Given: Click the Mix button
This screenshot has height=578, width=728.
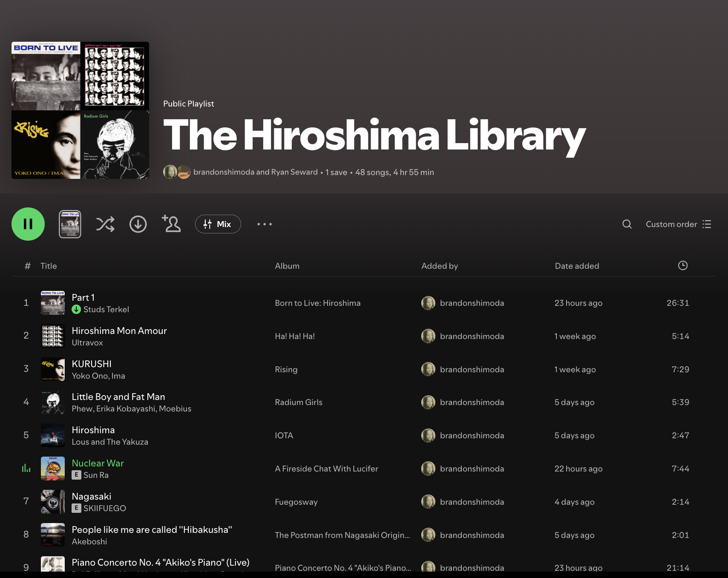Looking at the screenshot, I should point(218,224).
